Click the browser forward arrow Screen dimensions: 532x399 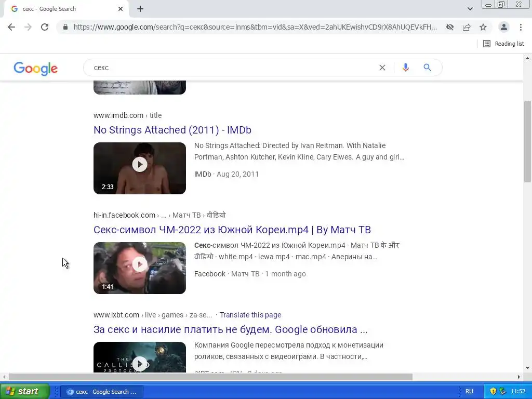(x=28, y=27)
